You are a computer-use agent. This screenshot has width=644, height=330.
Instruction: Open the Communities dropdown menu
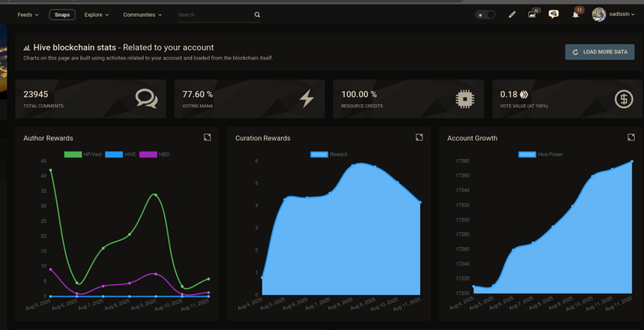click(x=143, y=15)
